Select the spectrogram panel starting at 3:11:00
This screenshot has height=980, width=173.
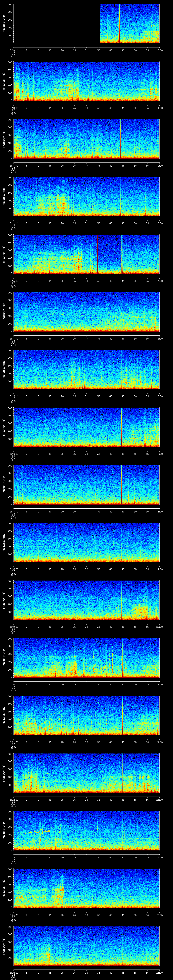coord(87,139)
